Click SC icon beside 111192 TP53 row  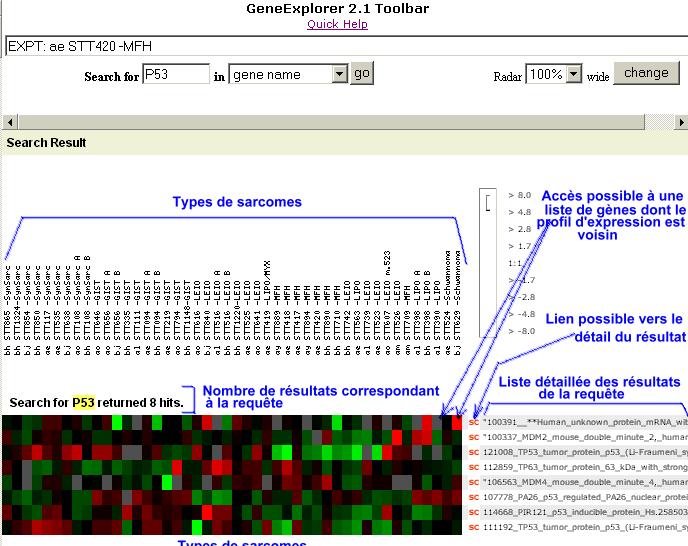[x=473, y=527]
